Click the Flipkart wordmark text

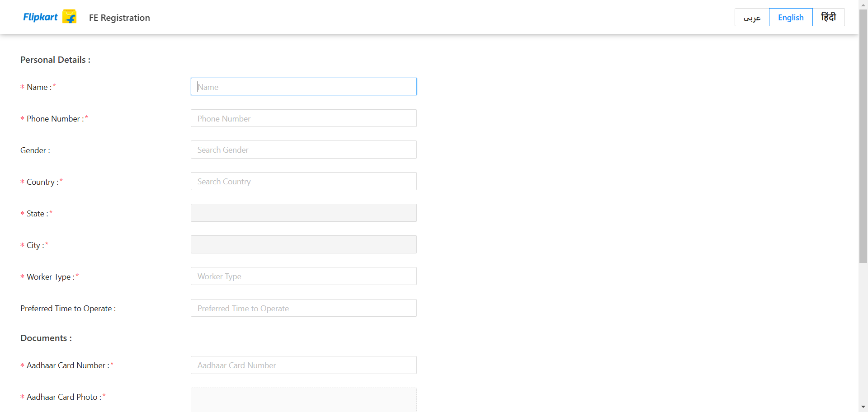pos(40,17)
